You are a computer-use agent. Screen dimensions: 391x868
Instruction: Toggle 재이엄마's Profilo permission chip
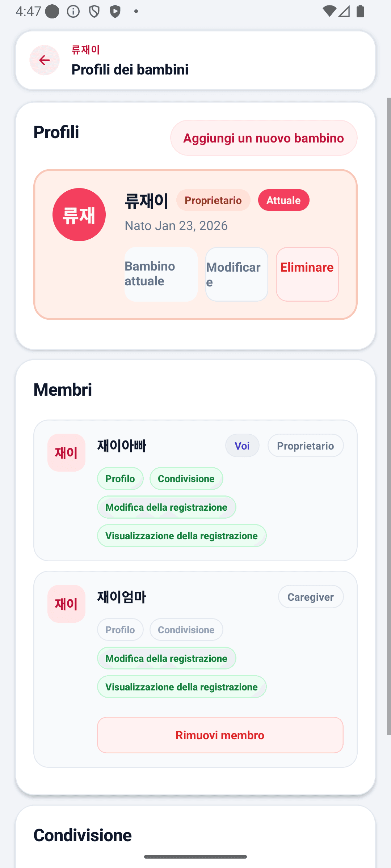pos(120,630)
